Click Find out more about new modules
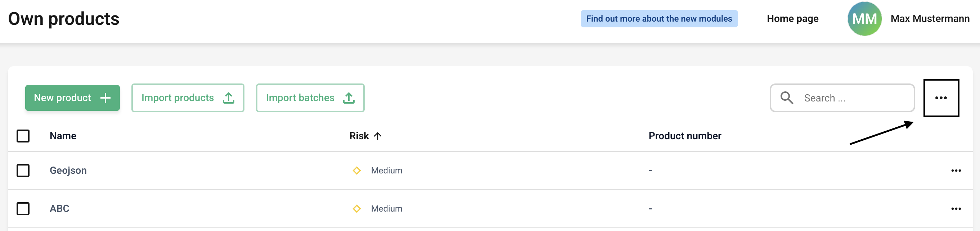Viewport: 980px width, 231px height. [658, 19]
